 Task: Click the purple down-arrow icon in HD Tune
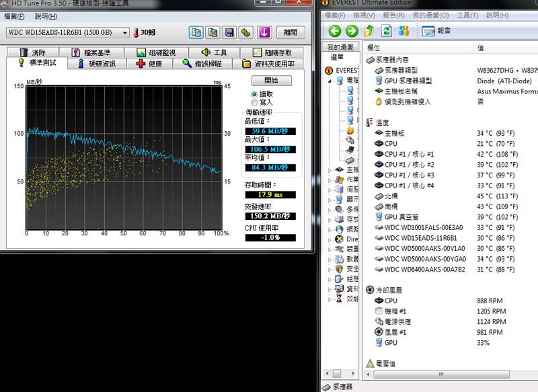pos(264,32)
